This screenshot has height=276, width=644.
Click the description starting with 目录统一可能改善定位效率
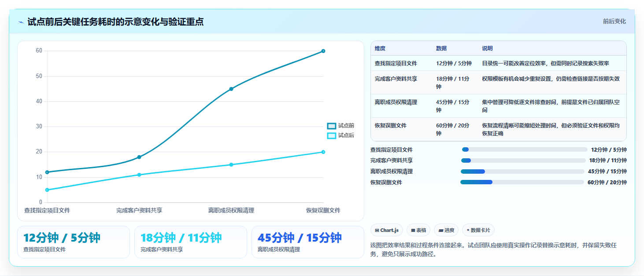(x=545, y=63)
